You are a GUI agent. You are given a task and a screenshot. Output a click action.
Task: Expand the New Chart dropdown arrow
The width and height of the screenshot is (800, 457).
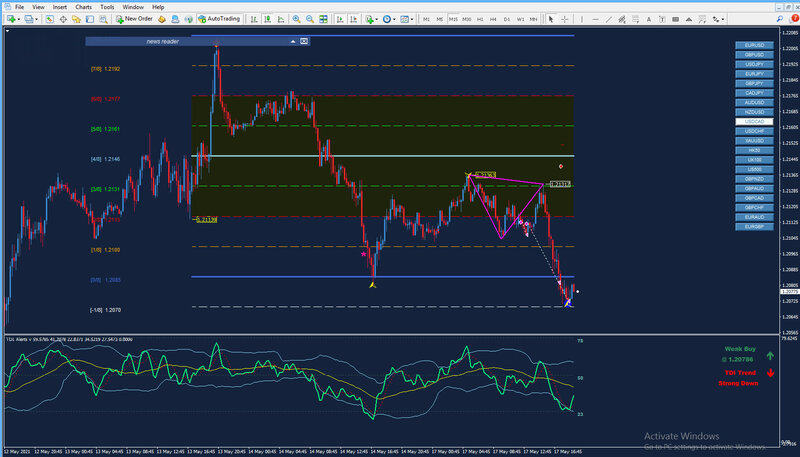coord(19,19)
